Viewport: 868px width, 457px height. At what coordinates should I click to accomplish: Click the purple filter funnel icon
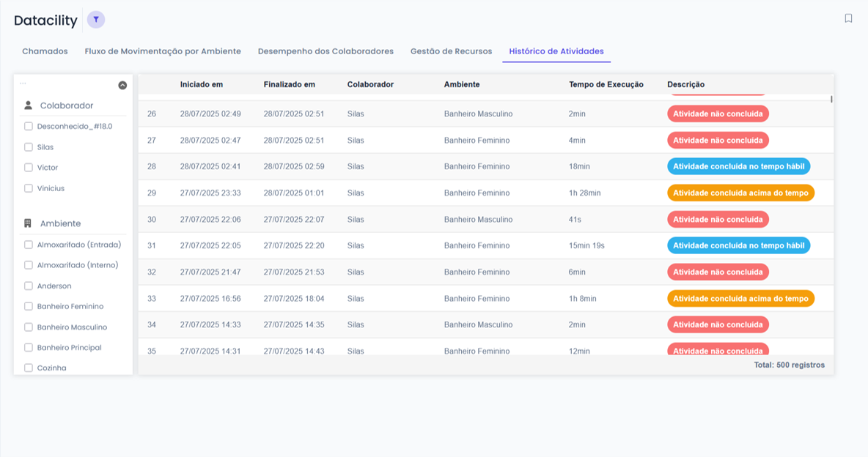coord(96,20)
